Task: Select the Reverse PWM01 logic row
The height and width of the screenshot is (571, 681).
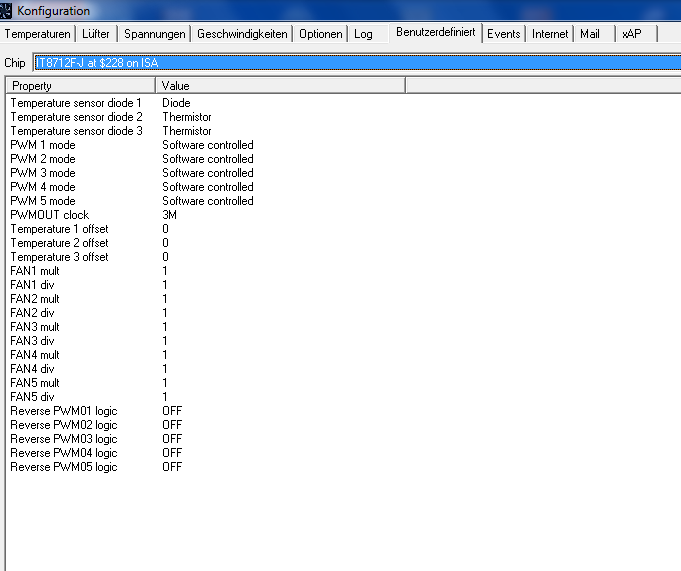Action: click(64, 411)
